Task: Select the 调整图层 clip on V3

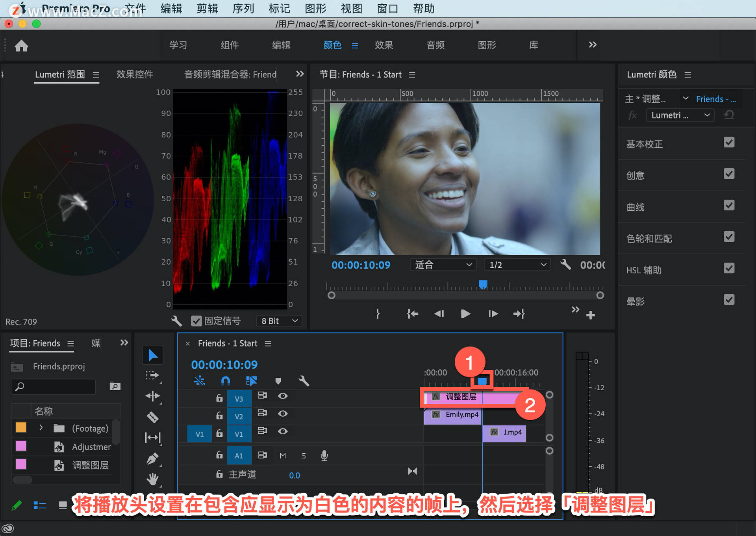Action: click(461, 397)
